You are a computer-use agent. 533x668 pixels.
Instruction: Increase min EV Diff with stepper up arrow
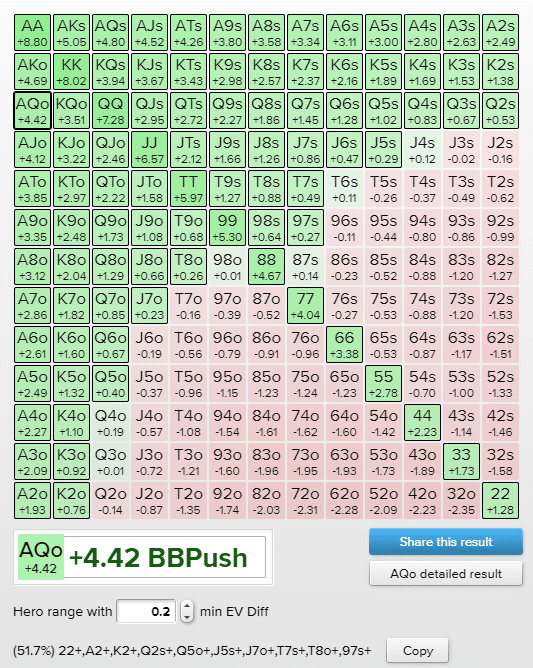[x=187, y=606]
